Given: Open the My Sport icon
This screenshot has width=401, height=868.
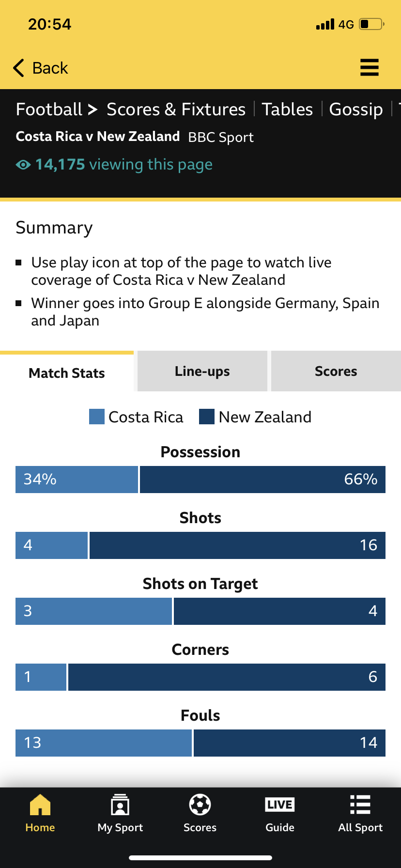Looking at the screenshot, I should click(x=120, y=805).
